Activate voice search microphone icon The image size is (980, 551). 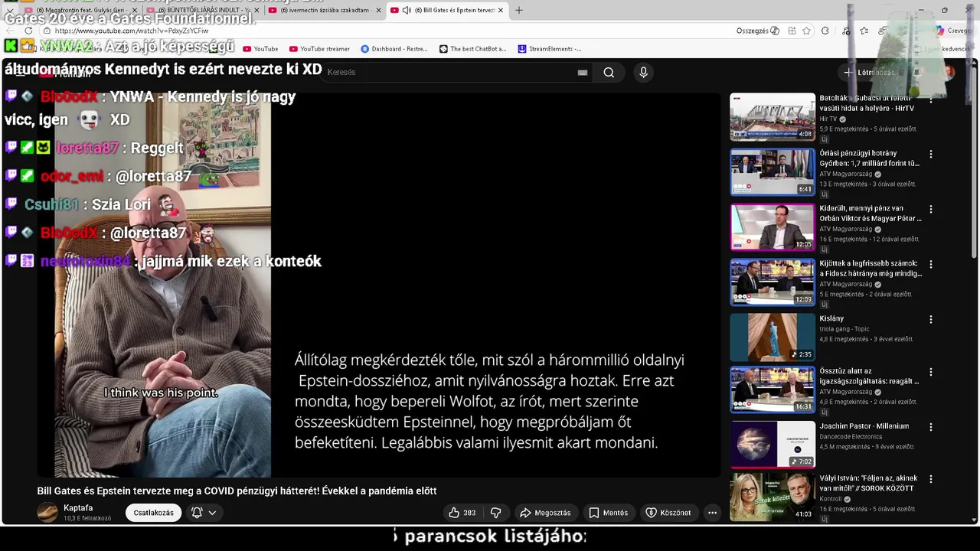click(x=643, y=72)
